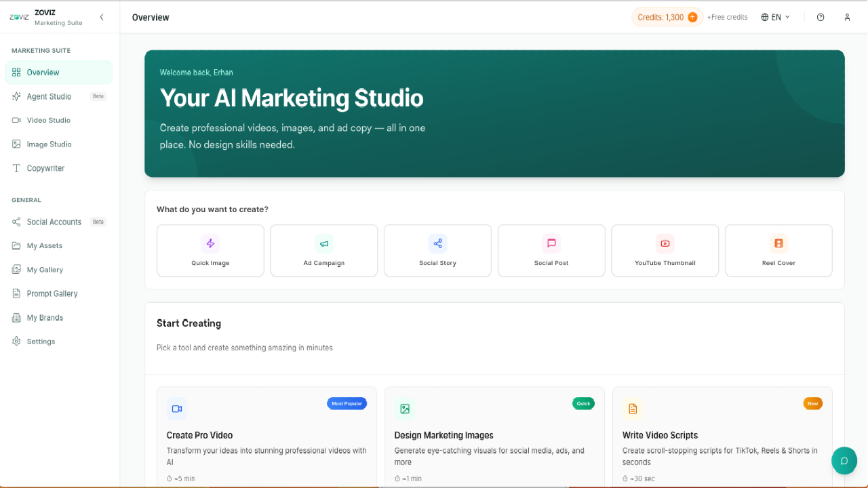This screenshot has width=868, height=488.
Task: Click the orange New badge
Action: (813, 403)
